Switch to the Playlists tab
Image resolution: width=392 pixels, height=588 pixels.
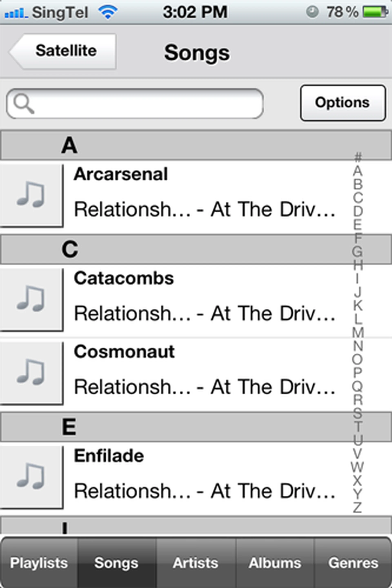39,563
